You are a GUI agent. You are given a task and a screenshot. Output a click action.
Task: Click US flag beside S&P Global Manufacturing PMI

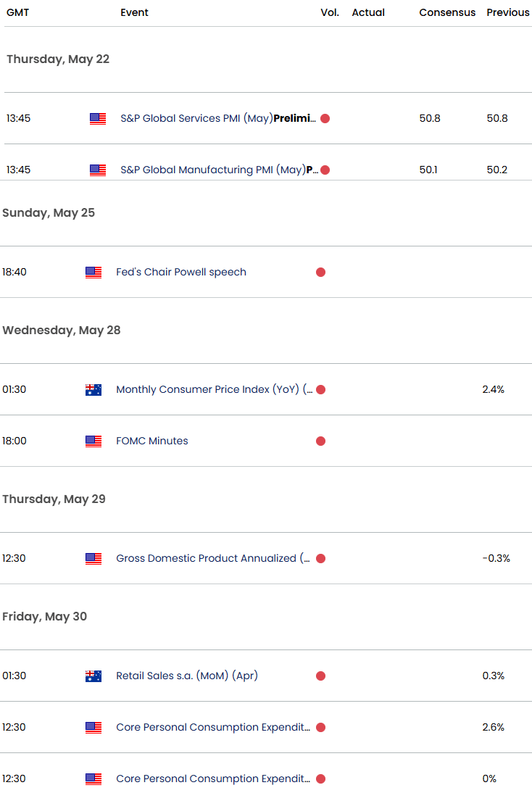[x=98, y=170]
